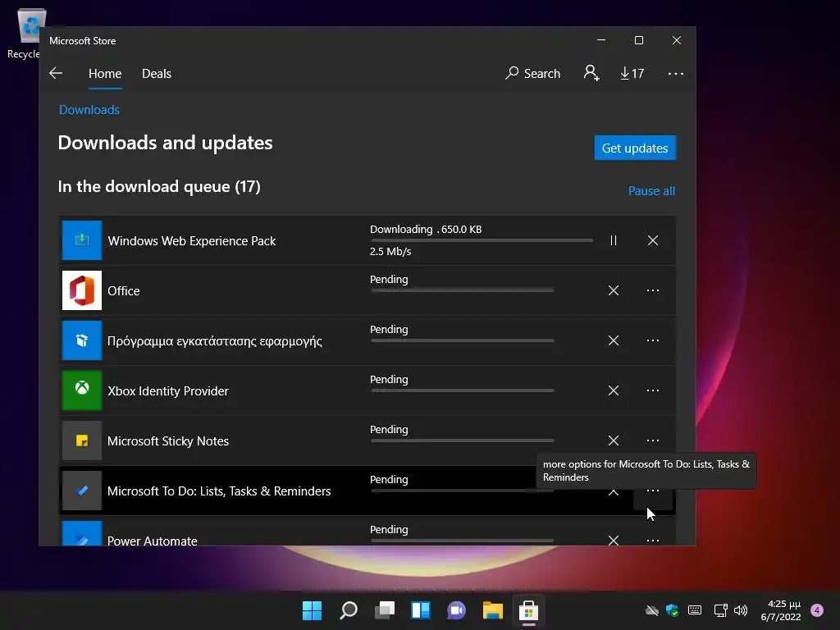This screenshot has height=630, width=840.
Task: Click the Get updates button
Action: coord(635,148)
